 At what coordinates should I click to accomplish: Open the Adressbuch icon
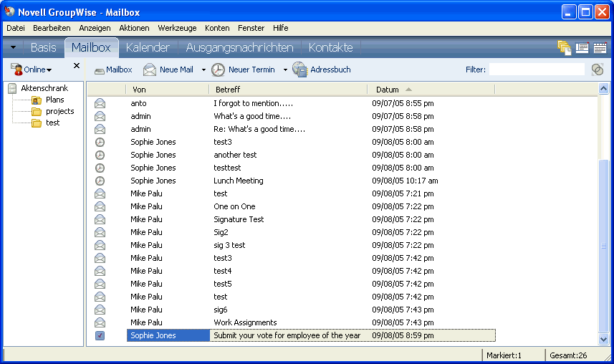tap(300, 70)
